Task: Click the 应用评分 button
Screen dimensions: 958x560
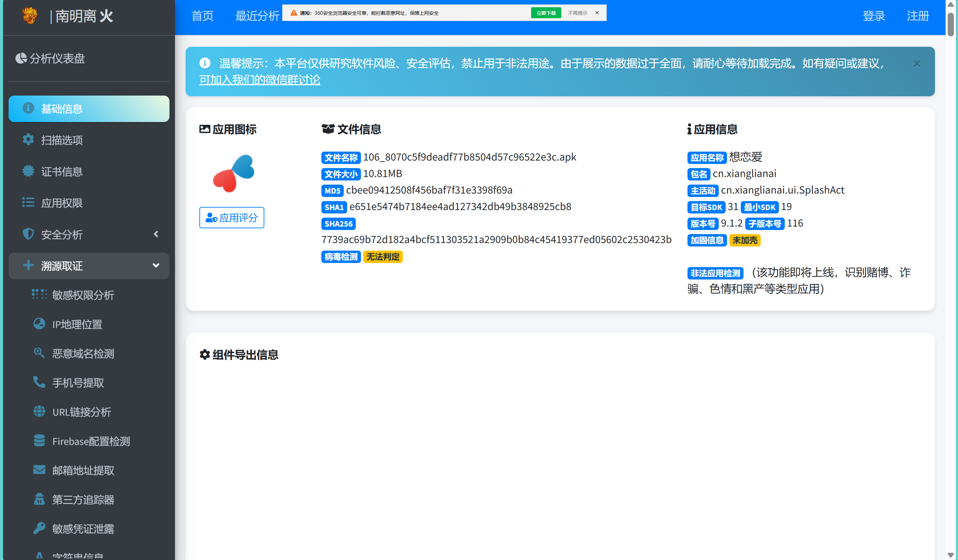Action: pyautogui.click(x=232, y=218)
